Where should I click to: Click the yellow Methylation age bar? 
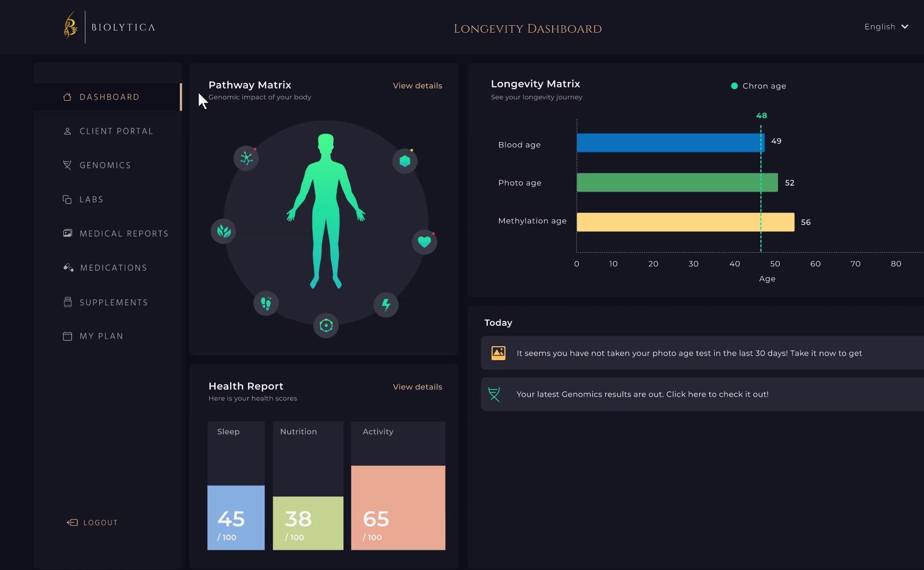click(x=685, y=222)
